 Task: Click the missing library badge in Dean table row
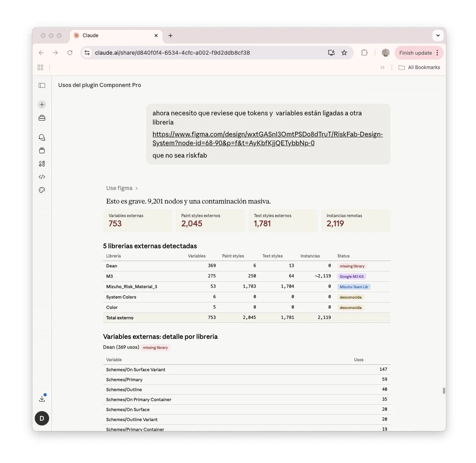coord(352,266)
